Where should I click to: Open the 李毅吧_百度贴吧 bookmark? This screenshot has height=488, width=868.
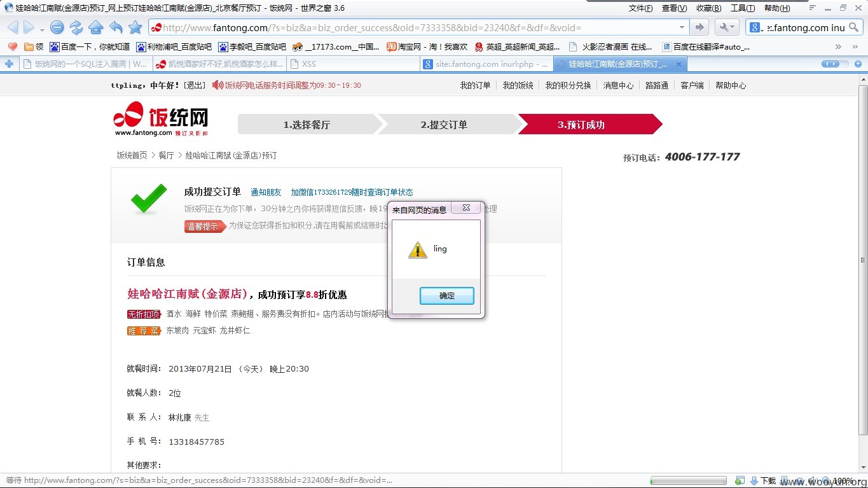(252, 46)
